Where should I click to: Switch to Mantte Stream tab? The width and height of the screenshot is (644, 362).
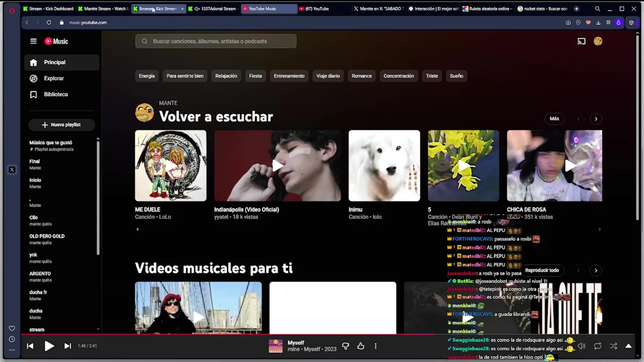coord(103,9)
